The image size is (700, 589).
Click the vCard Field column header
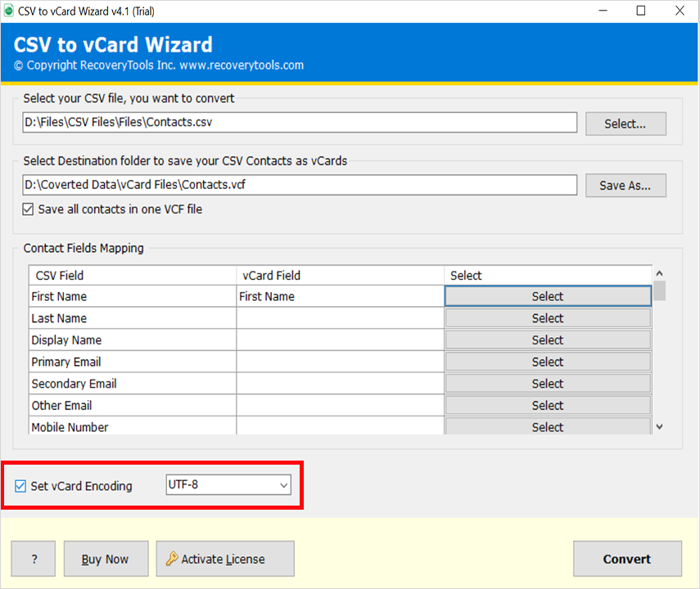pyautogui.click(x=341, y=276)
